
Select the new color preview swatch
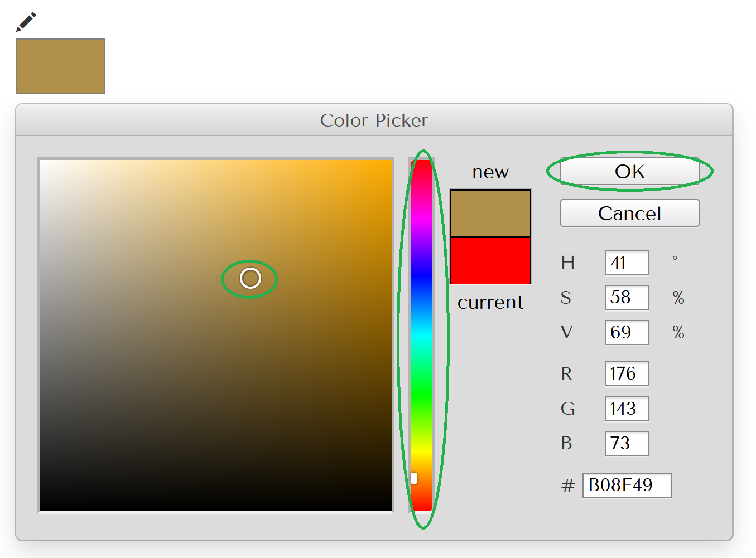490,214
